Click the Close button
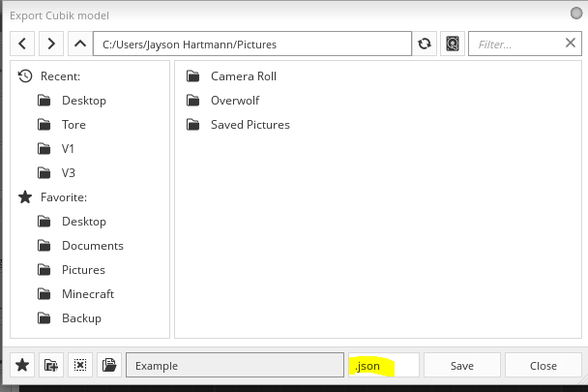The image size is (588, 392). tap(543, 365)
